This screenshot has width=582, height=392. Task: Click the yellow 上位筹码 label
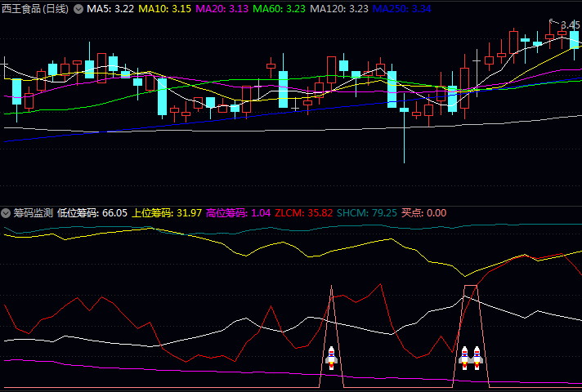pos(167,212)
